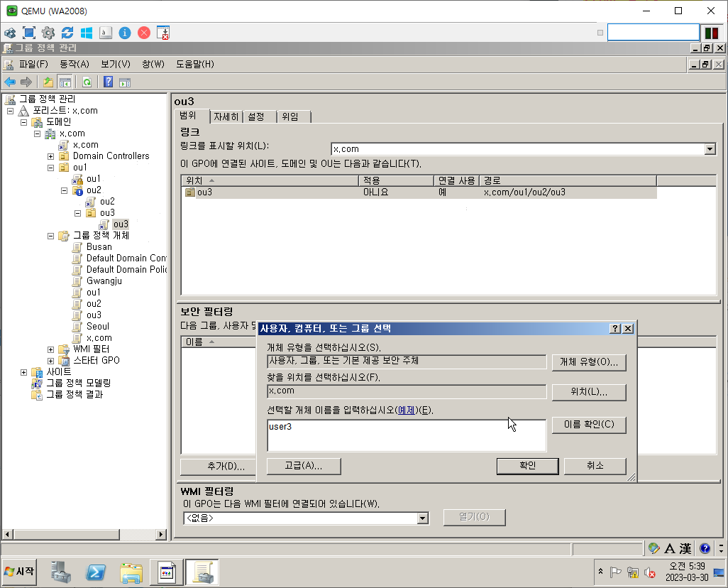Image resolution: width=728 pixels, height=588 pixels.
Task: Select the Seoul GPO in tree
Action: pos(97,327)
